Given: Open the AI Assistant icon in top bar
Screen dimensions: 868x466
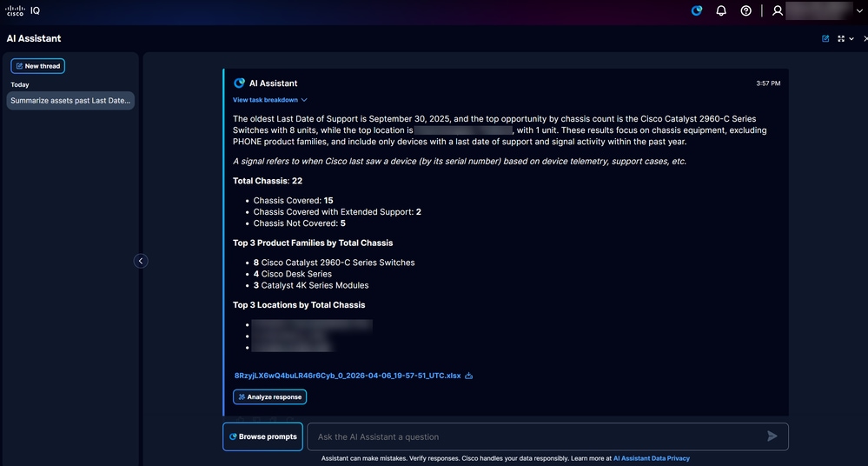Looking at the screenshot, I should tap(696, 10).
